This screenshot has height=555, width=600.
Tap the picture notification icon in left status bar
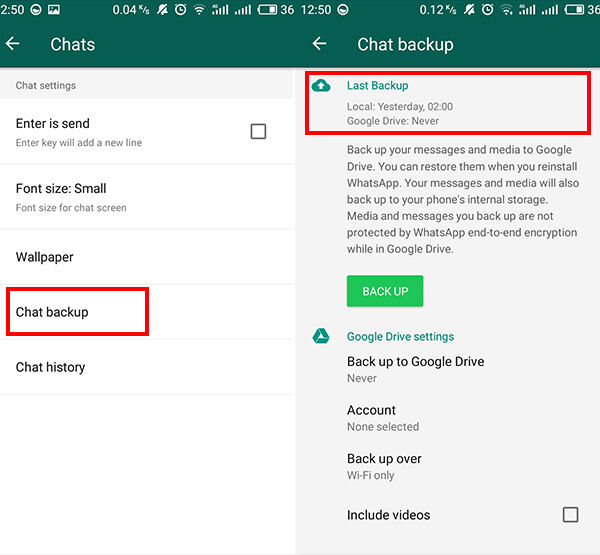click(x=54, y=10)
